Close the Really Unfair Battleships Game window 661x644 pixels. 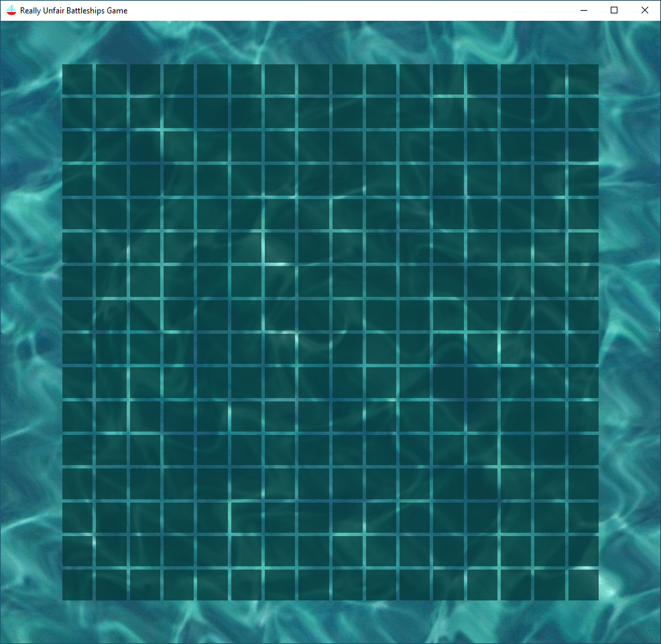[x=645, y=10]
